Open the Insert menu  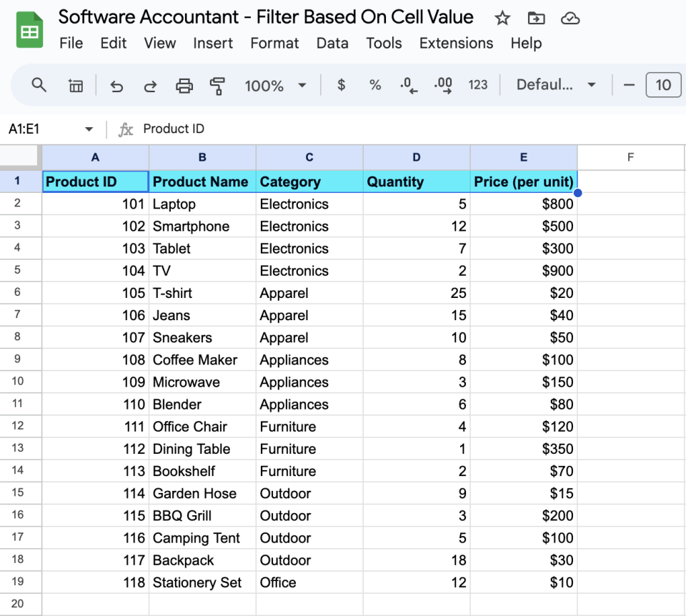tap(213, 44)
